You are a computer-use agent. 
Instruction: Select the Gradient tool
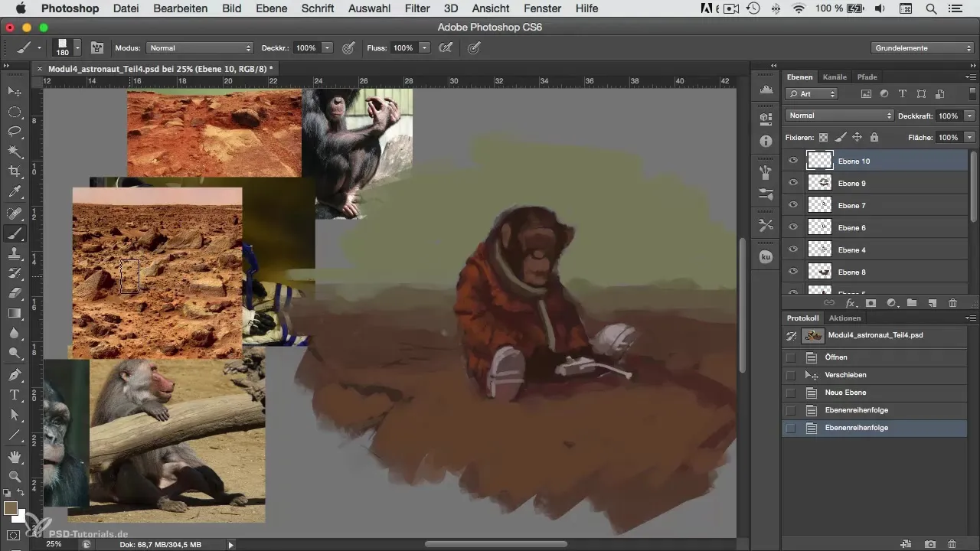click(15, 313)
